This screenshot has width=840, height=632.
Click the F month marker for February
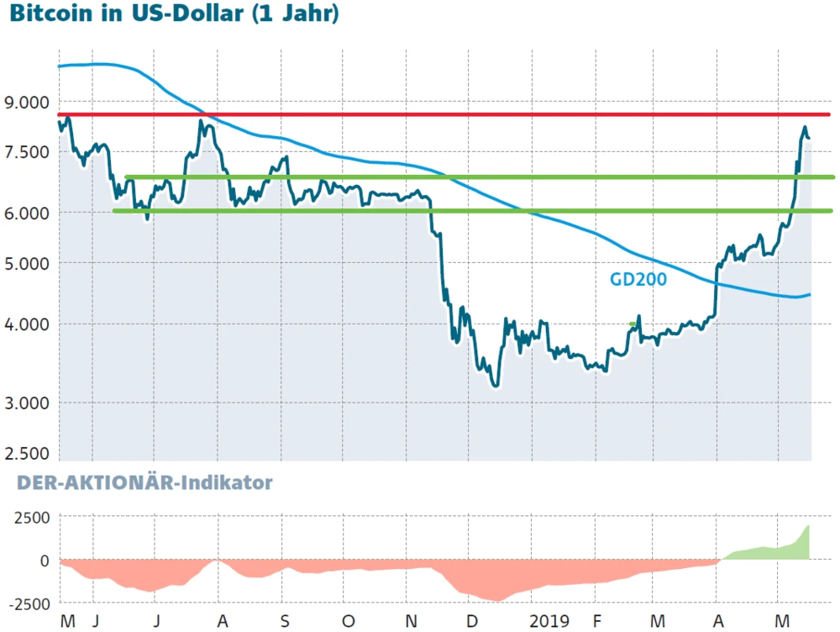point(596,621)
